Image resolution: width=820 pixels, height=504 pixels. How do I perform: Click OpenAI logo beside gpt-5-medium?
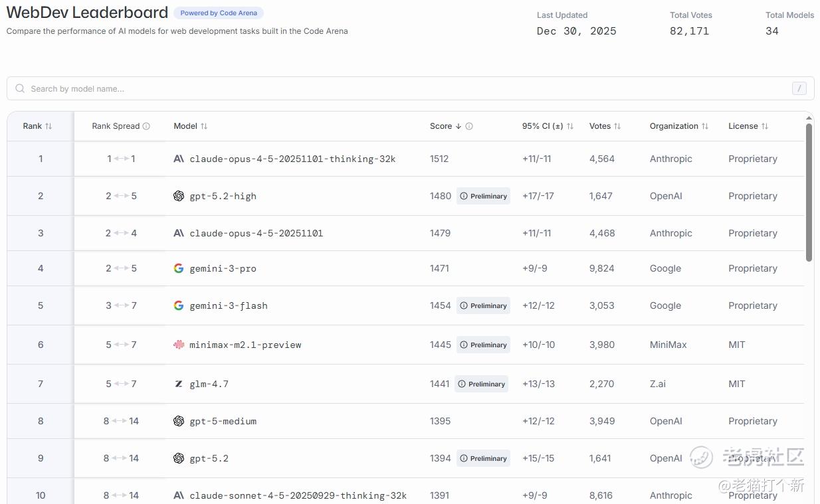pyautogui.click(x=179, y=421)
